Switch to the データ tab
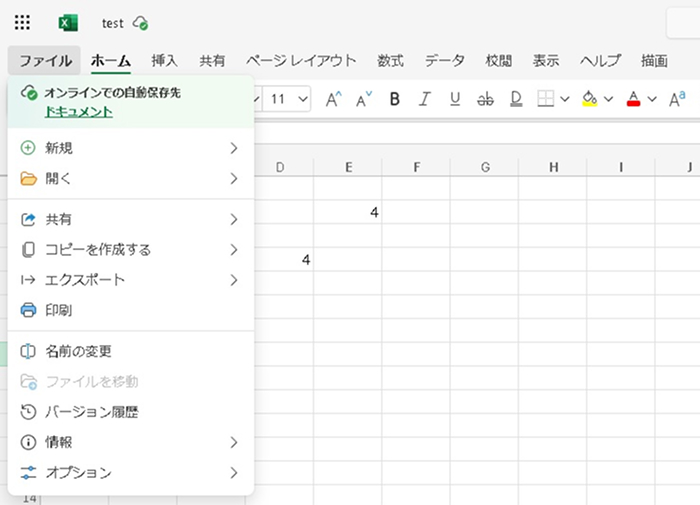Screen dimensions: 700x505 click(x=445, y=60)
